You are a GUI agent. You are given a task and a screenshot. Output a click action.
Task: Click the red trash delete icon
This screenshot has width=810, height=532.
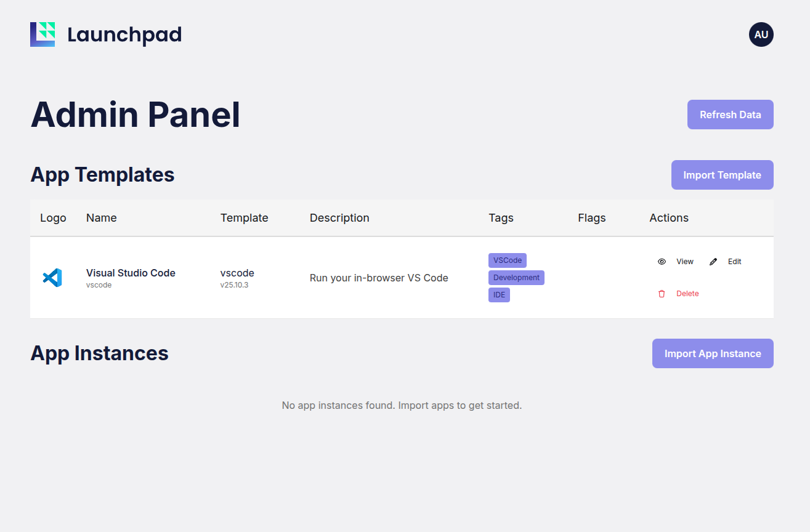tap(662, 294)
